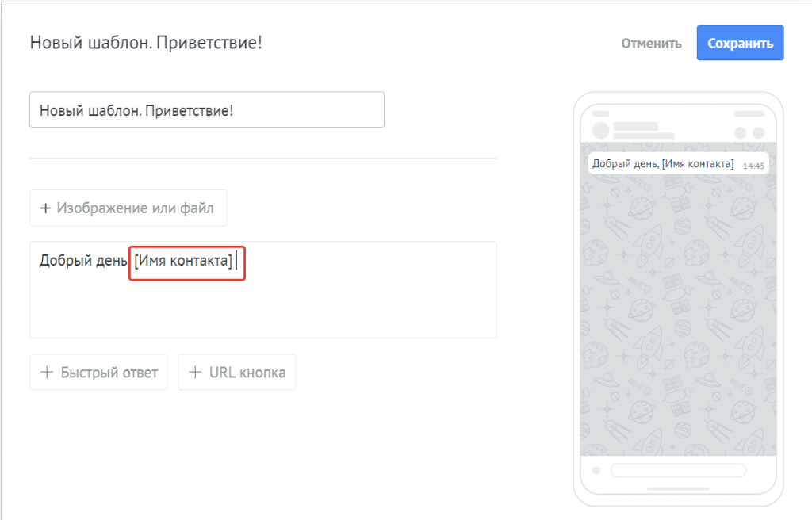Save the template with Сохранить
The image size is (812, 520).
tap(740, 43)
